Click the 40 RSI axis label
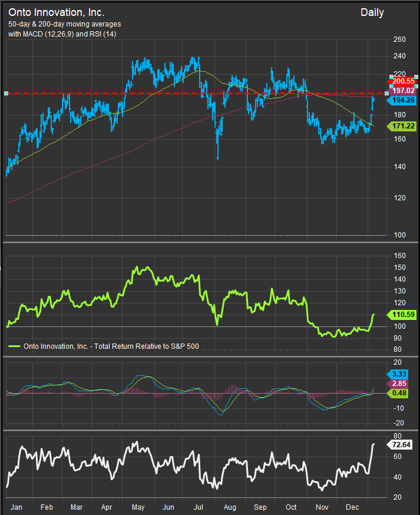Image resolution: width=420 pixels, height=515 pixels. click(398, 477)
